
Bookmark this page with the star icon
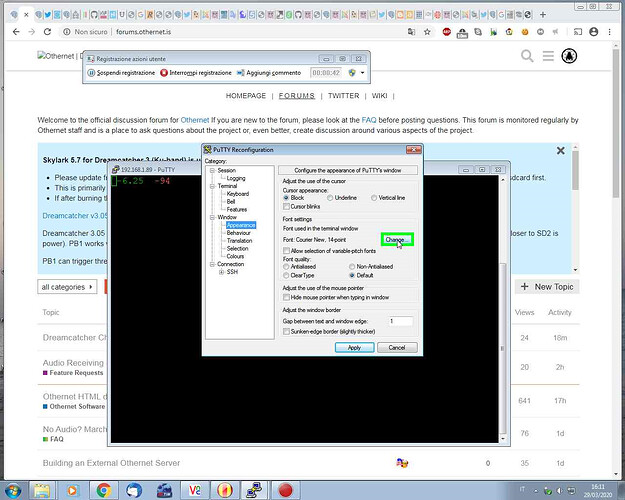pyautogui.click(x=427, y=31)
